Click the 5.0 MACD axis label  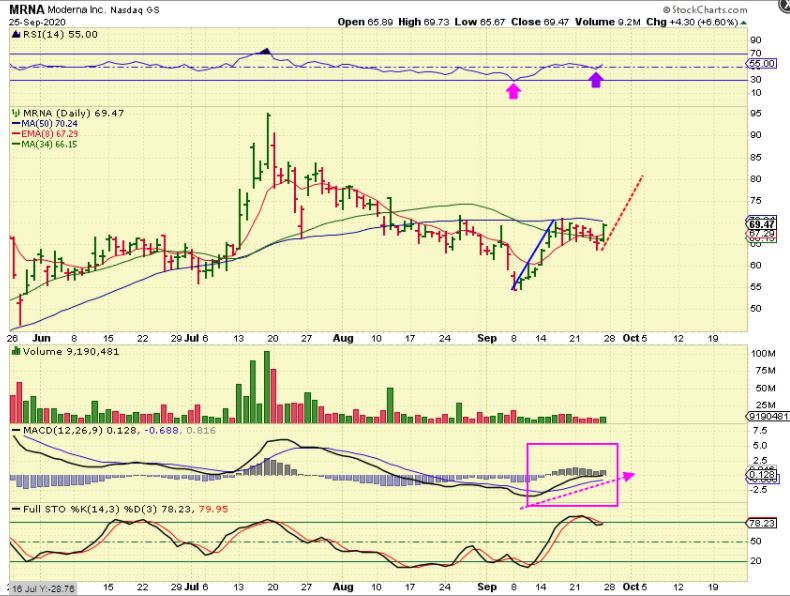(x=760, y=446)
